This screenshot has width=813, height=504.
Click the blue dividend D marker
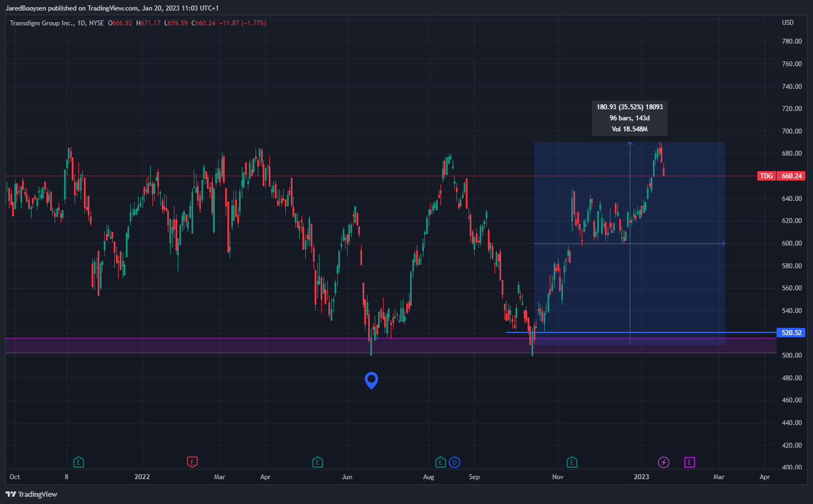click(454, 462)
